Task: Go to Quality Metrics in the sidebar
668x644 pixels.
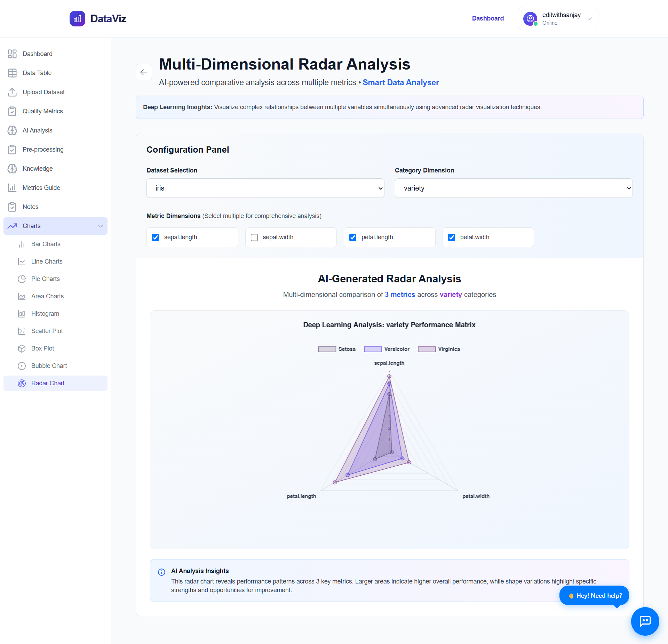Action: tap(42, 111)
